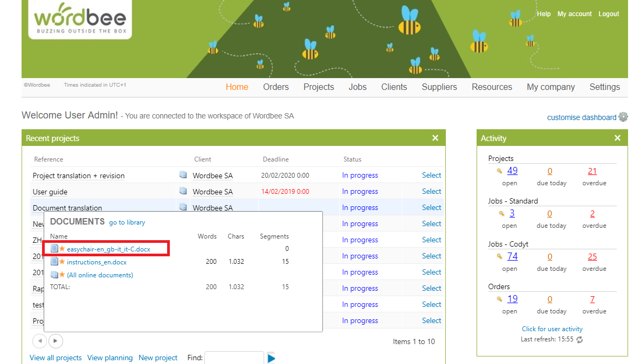Close the Recent projects panel
Viewport: 634px width, 364px height.
435,138
